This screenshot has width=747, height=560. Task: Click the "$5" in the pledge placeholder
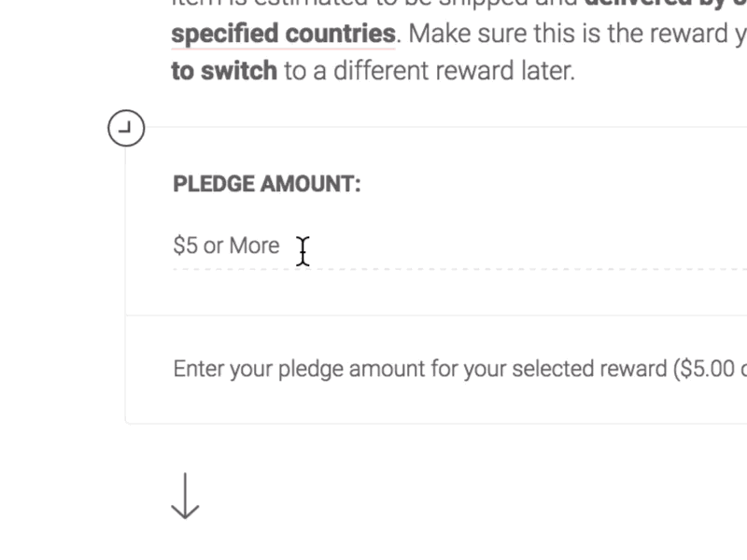point(185,245)
